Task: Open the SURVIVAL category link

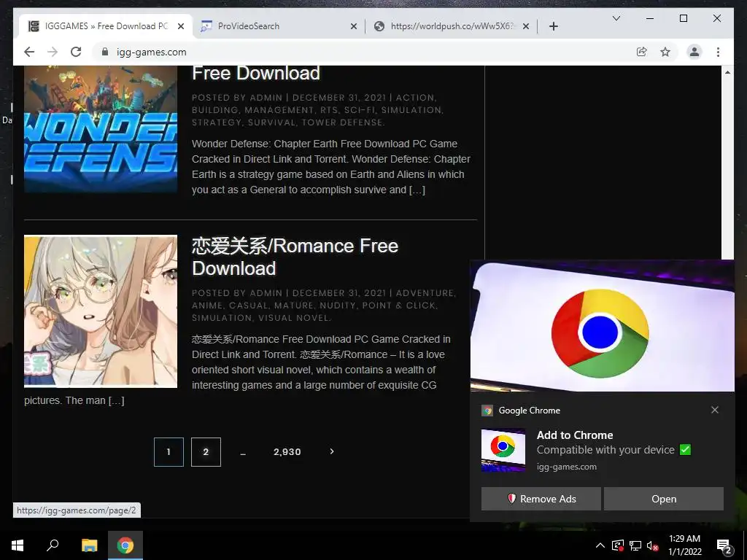Action: pos(271,122)
